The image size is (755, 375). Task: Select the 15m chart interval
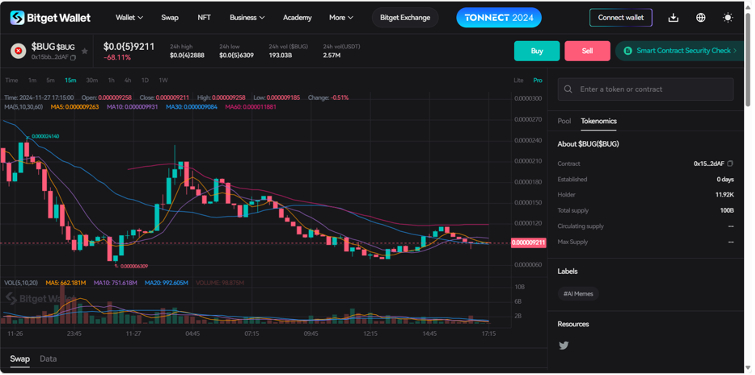tap(70, 80)
